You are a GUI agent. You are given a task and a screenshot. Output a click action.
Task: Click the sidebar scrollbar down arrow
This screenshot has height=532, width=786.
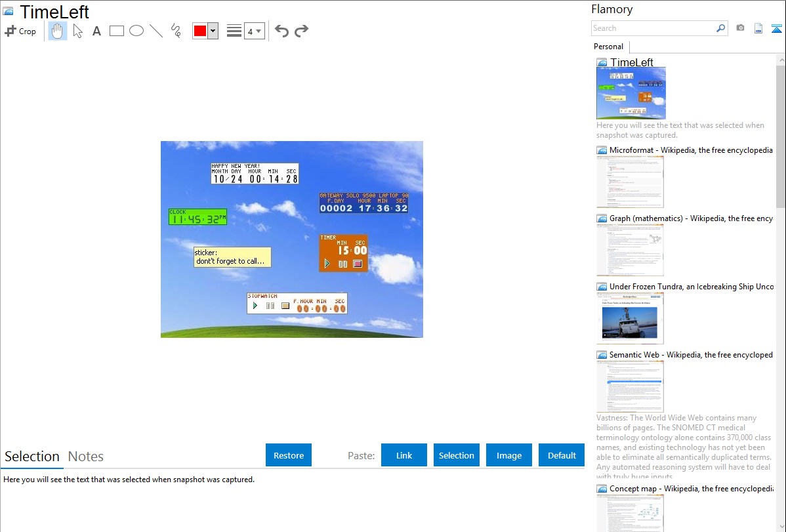781,527
